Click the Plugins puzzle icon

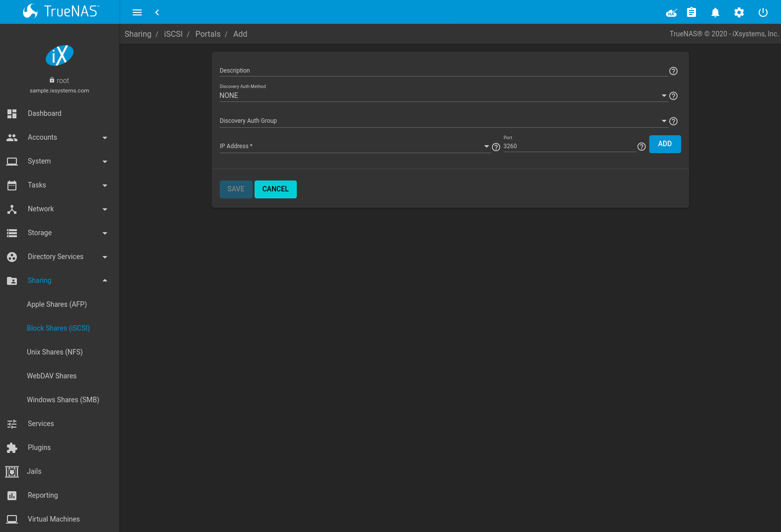[x=12, y=448]
